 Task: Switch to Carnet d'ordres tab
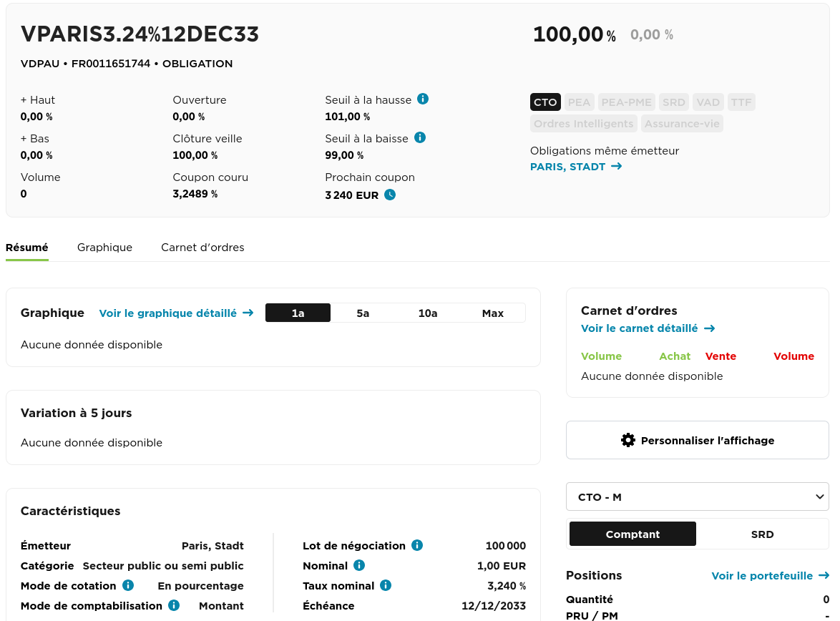202,248
